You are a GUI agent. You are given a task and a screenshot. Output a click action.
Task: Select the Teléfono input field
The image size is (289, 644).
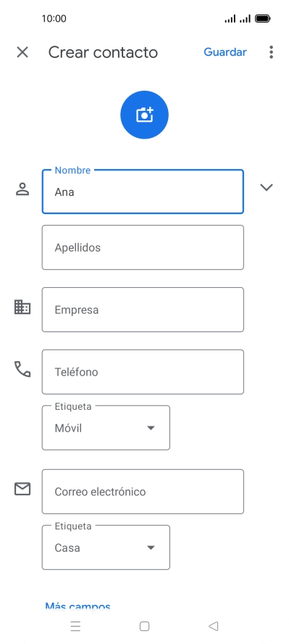(143, 372)
